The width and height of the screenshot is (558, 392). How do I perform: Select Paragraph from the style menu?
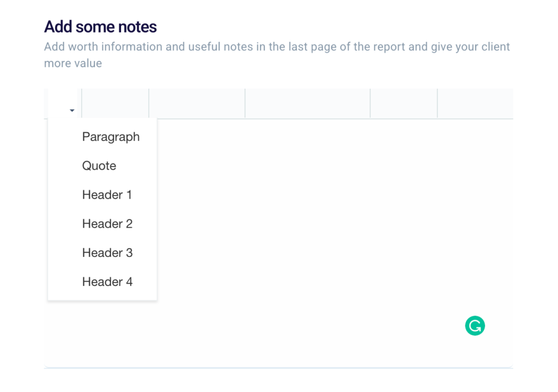coord(111,137)
